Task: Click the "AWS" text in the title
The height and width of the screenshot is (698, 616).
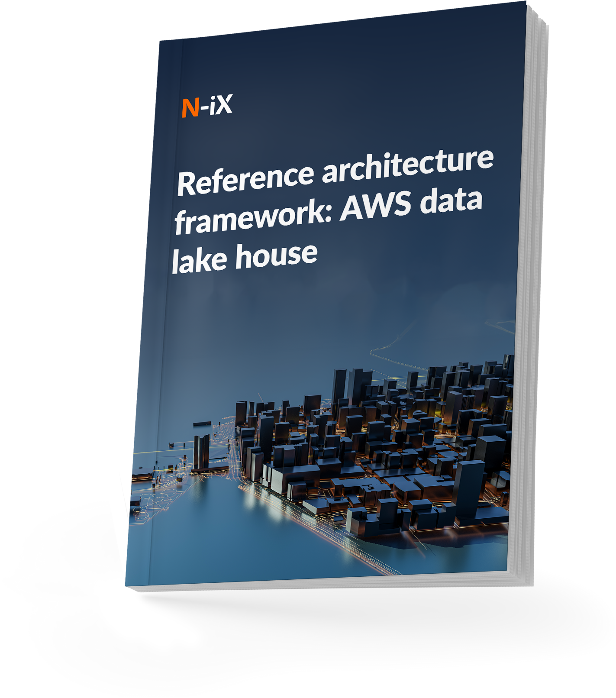Action: (375, 206)
